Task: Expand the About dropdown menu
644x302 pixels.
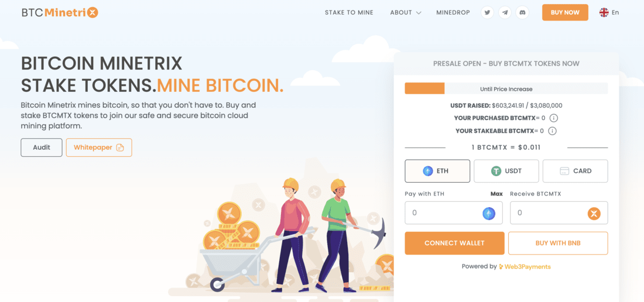Action: (405, 12)
